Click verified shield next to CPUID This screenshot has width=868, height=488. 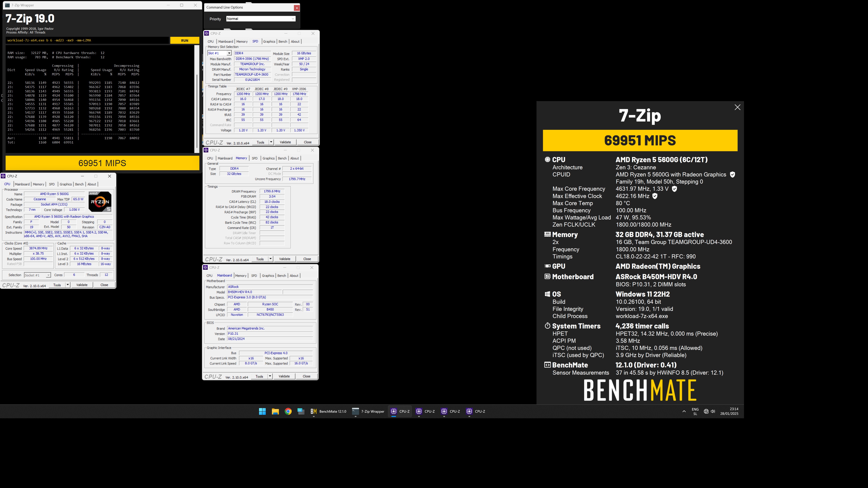pyautogui.click(x=732, y=174)
